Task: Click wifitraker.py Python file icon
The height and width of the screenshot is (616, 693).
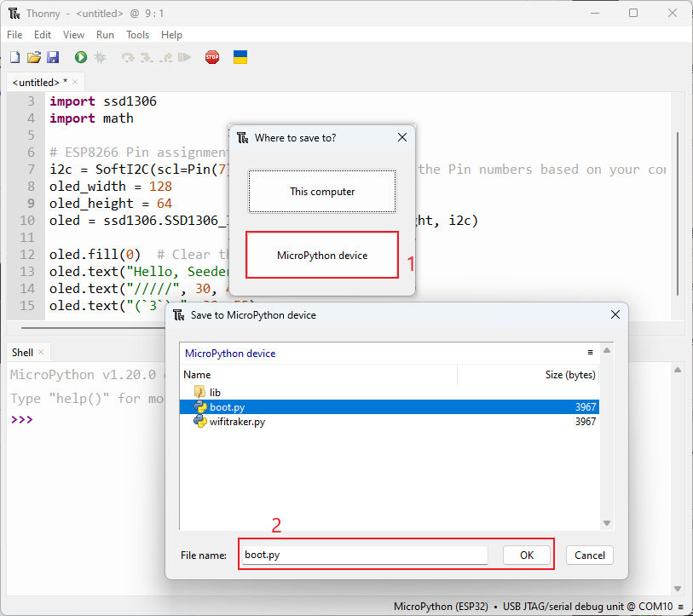Action: tap(200, 422)
